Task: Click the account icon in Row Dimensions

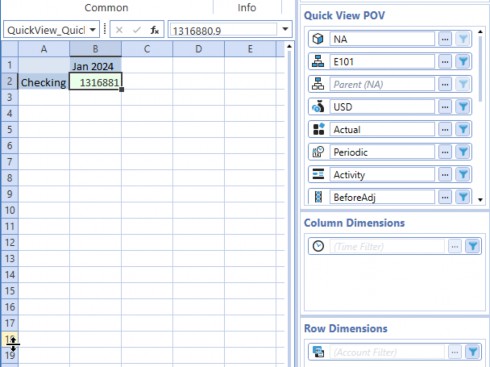Action: 318,352
